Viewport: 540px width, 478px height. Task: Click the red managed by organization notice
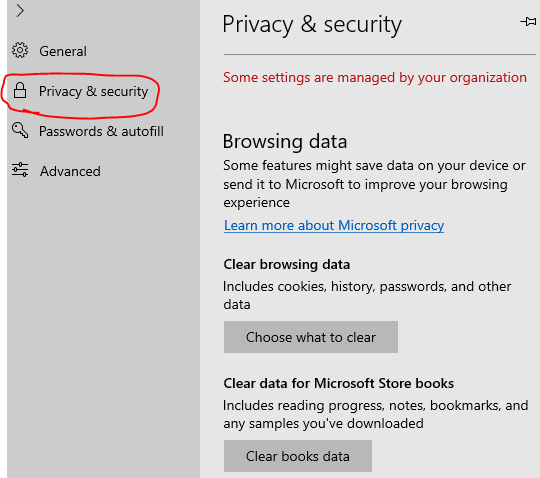click(375, 77)
